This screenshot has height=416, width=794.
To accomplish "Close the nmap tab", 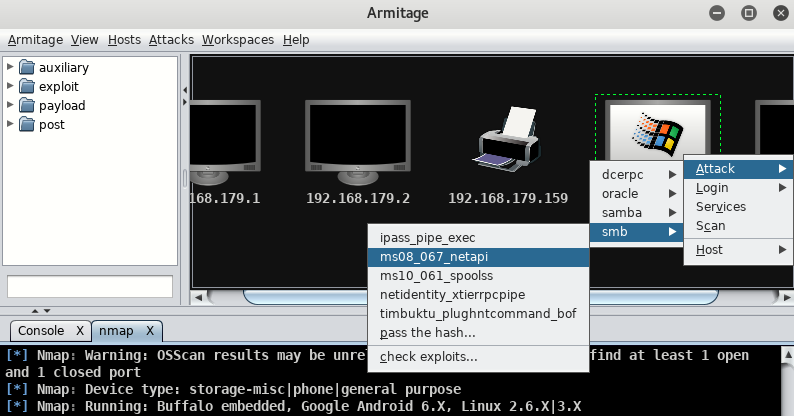I will pyautogui.click(x=150, y=330).
